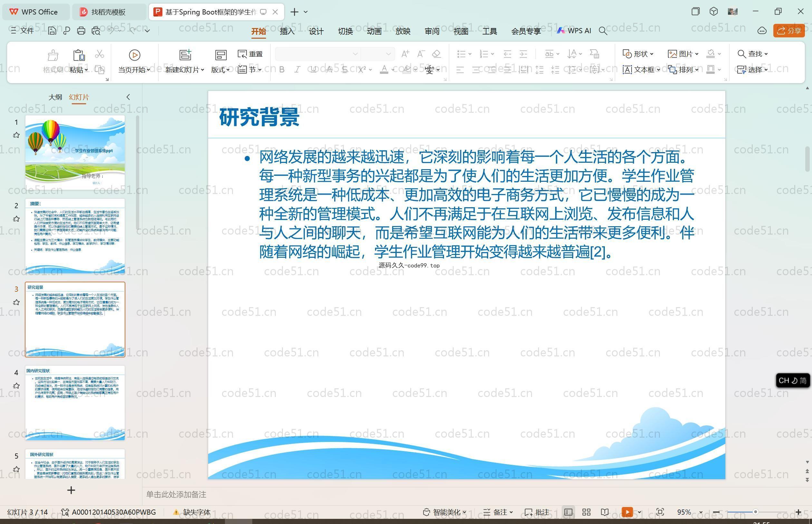The height and width of the screenshot is (524, 812).
Task: Click the Format Painter icon
Action: (53, 61)
